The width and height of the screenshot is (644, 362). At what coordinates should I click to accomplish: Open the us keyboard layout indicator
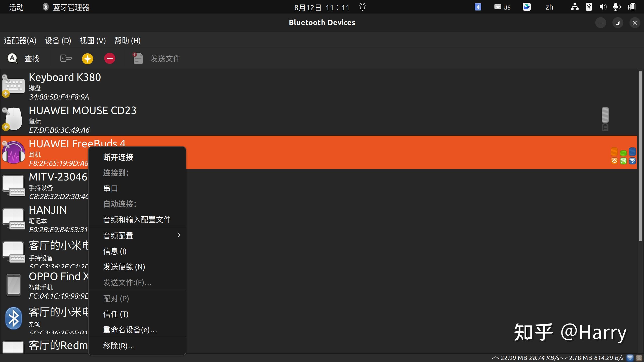[502, 7]
